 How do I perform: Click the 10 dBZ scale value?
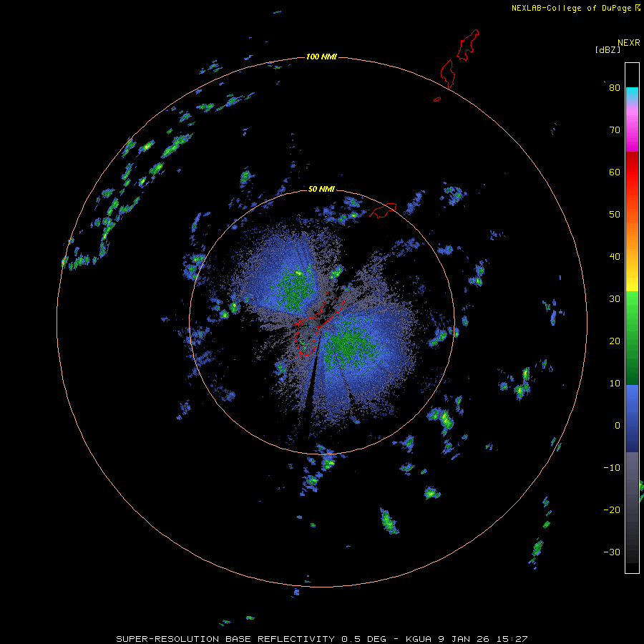pyautogui.click(x=615, y=384)
